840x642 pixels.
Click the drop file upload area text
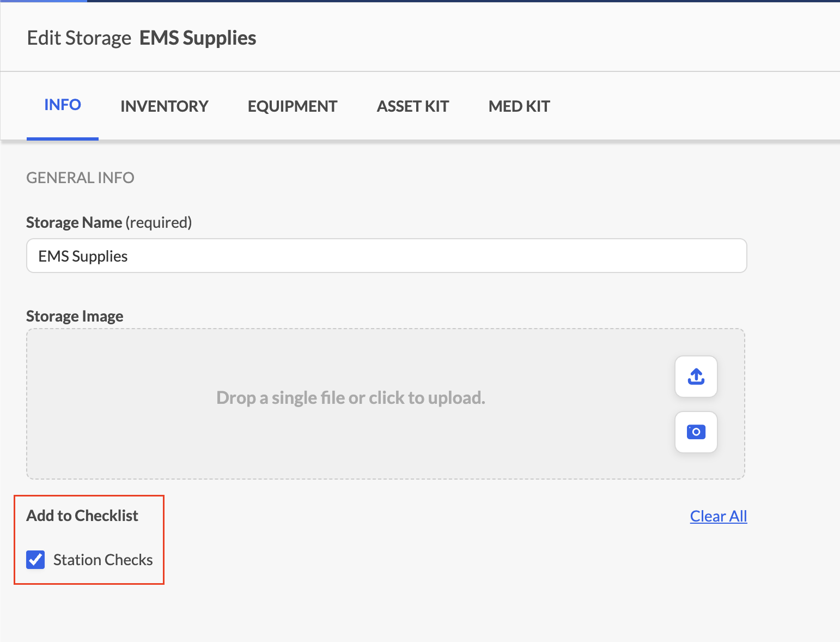(351, 398)
